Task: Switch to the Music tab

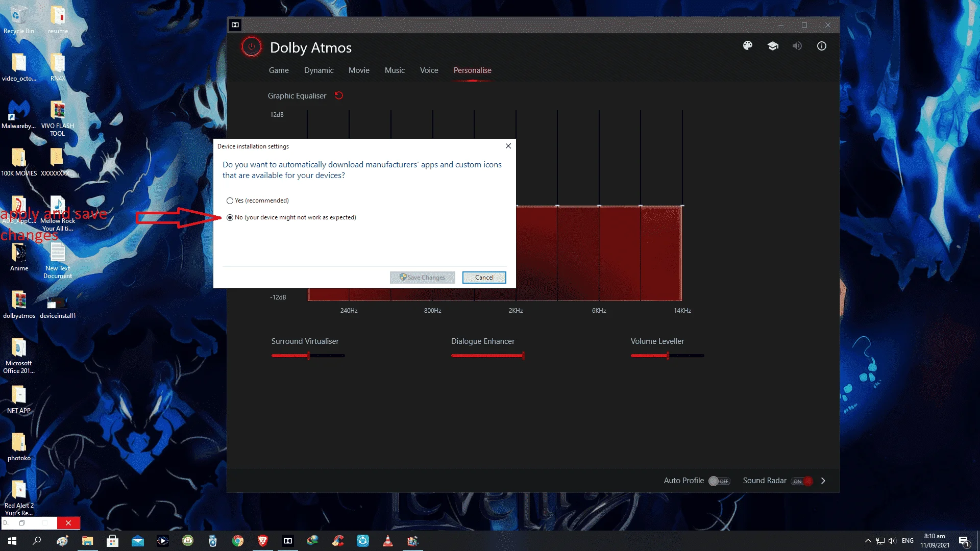Action: click(395, 70)
